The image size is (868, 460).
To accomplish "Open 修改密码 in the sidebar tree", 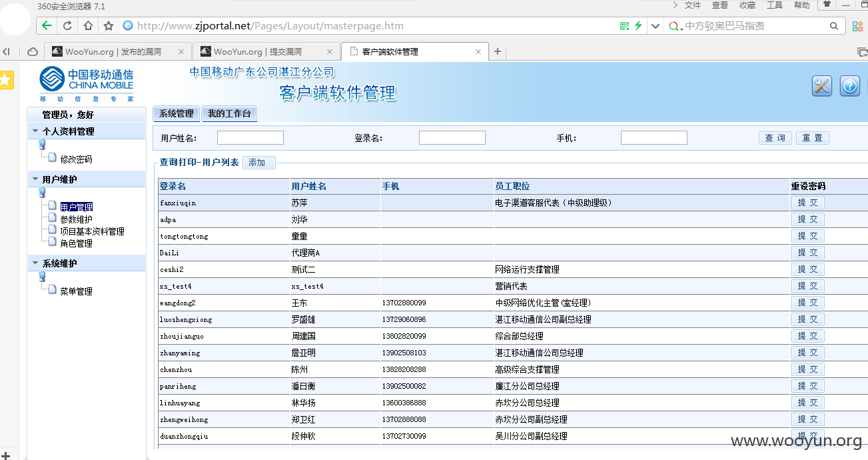I will tap(76, 159).
